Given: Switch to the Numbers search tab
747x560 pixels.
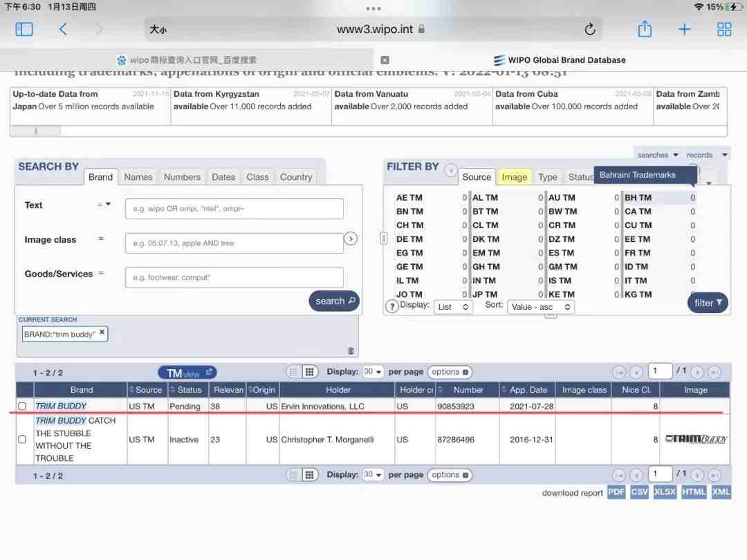Looking at the screenshot, I should click(182, 177).
